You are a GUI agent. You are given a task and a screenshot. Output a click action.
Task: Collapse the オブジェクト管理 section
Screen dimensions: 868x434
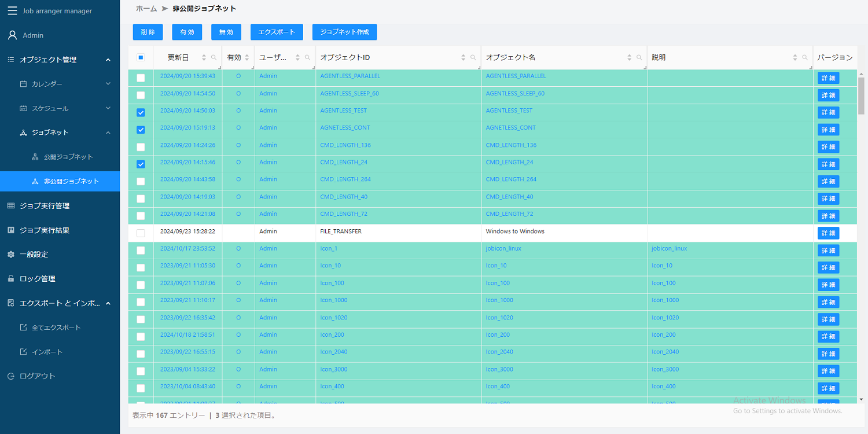(108, 60)
